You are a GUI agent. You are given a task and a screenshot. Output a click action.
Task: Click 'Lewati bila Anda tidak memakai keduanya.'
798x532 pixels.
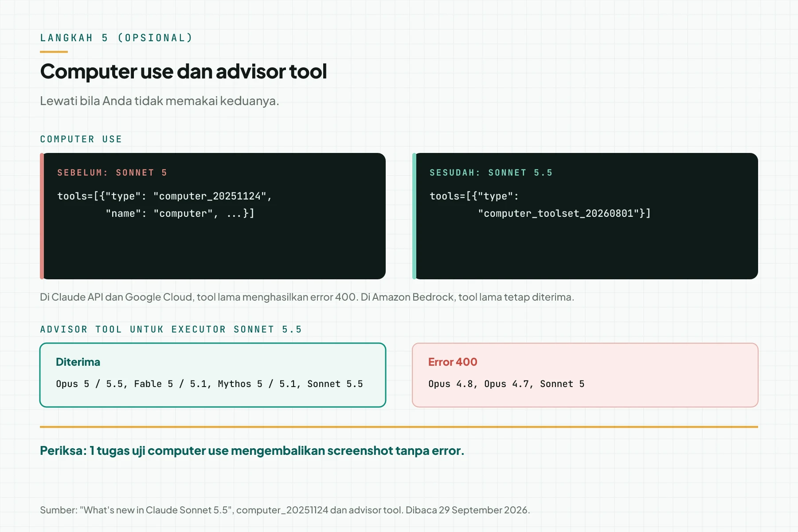click(160, 101)
